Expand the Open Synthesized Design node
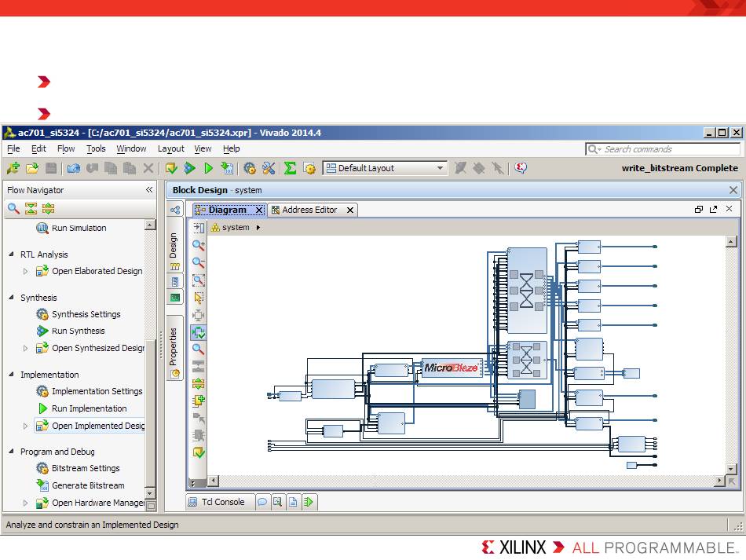This screenshot has width=746, height=560. point(26,348)
